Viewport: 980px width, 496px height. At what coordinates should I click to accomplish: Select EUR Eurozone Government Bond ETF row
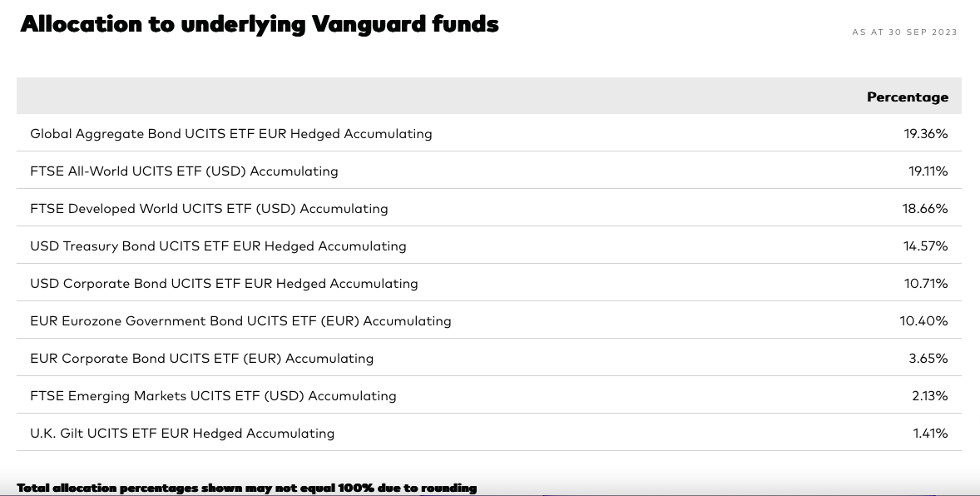click(488, 320)
